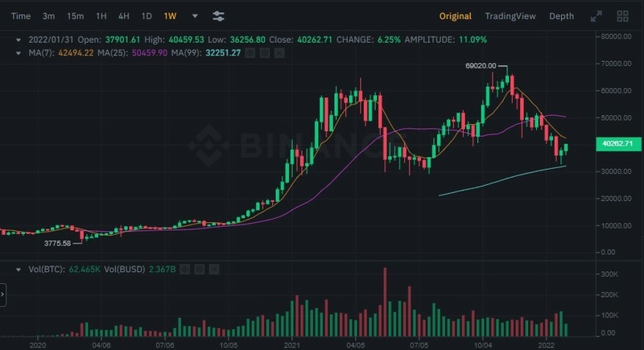Toggle MA indicator visibility eye icon
The width and height of the screenshot is (644, 350).
coord(250,53)
